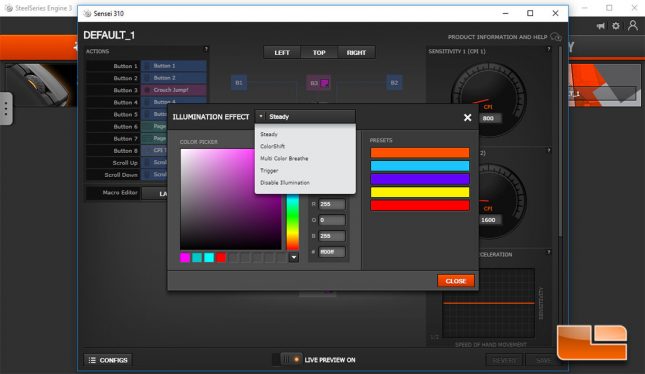
Task: Apply the purple preset color
Action: [x=420, y=179]
